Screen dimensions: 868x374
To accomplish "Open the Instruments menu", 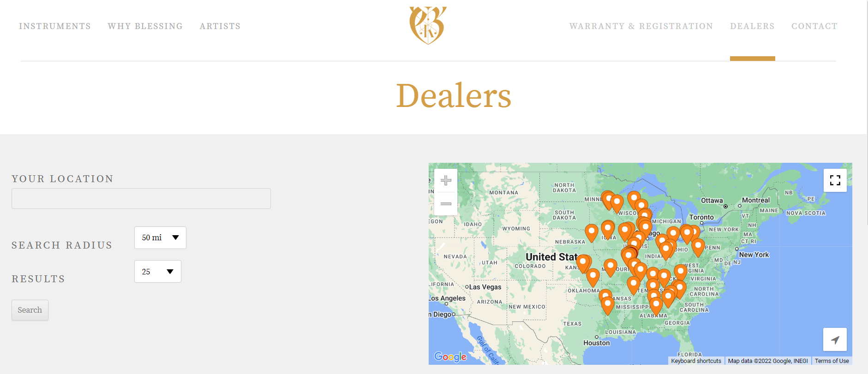I will click(x=55, y=26).
